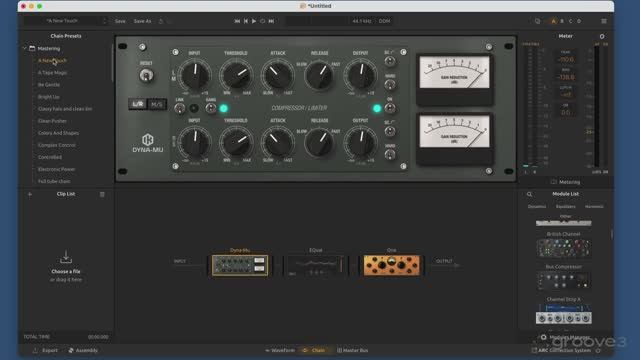Click the lower channel RELEASE knob
This screenshot has width=640, height=360.
pos(319,143)
